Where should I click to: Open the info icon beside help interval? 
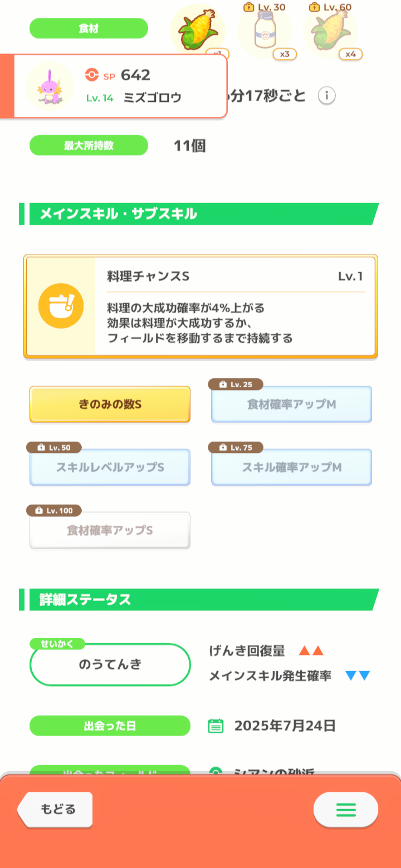click(x=327, y=96)
